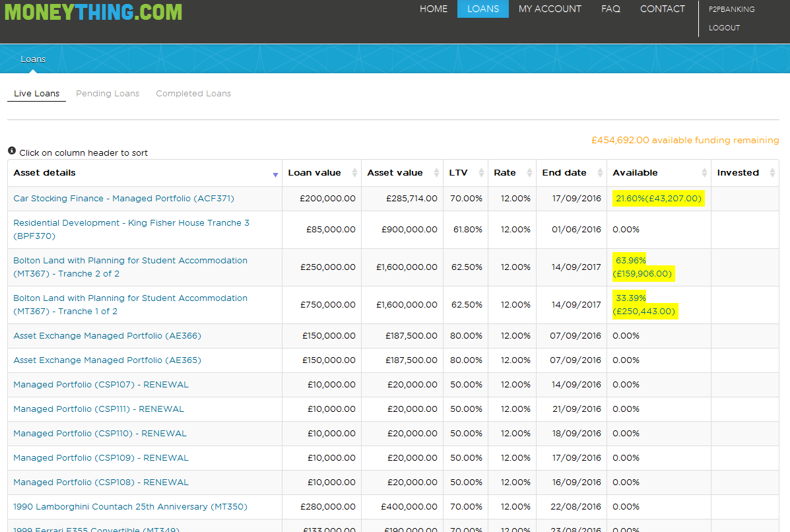
Task: Switch to Completed Loans tab
Action: [193, 93]
